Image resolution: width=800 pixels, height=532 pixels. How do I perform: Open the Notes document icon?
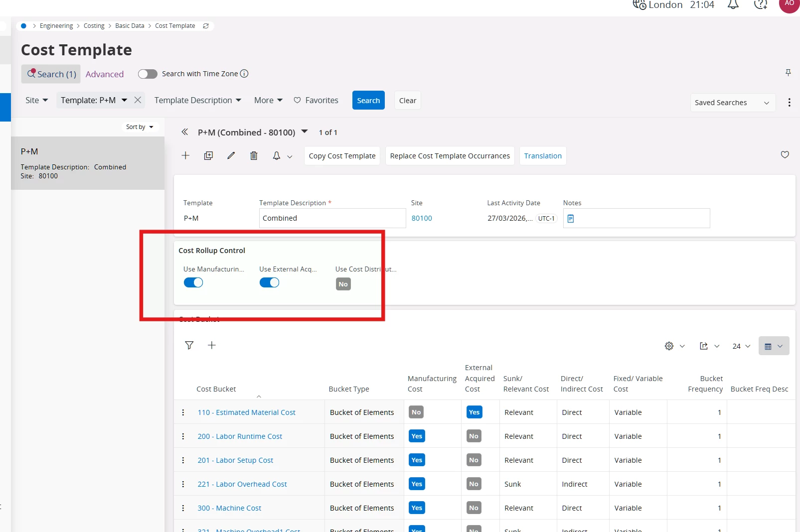coord(571,218)
